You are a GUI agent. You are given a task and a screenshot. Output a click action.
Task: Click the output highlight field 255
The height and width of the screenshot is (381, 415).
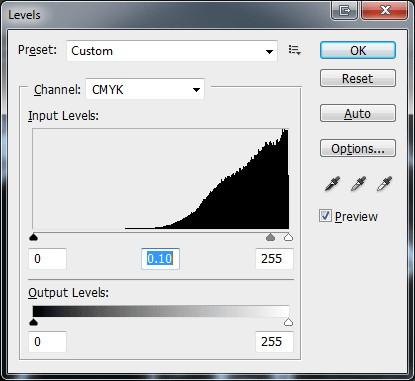pos(274,342)
